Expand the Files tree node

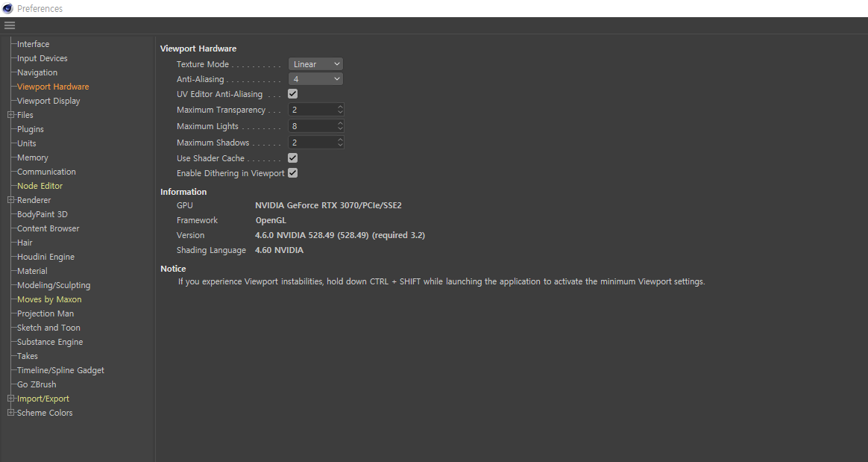point(10,115)
